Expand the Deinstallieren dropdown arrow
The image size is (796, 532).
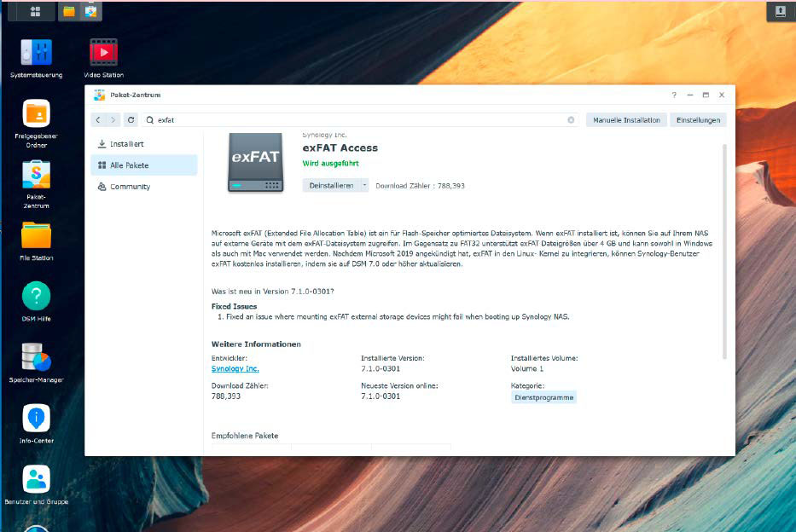coord(364,186)
